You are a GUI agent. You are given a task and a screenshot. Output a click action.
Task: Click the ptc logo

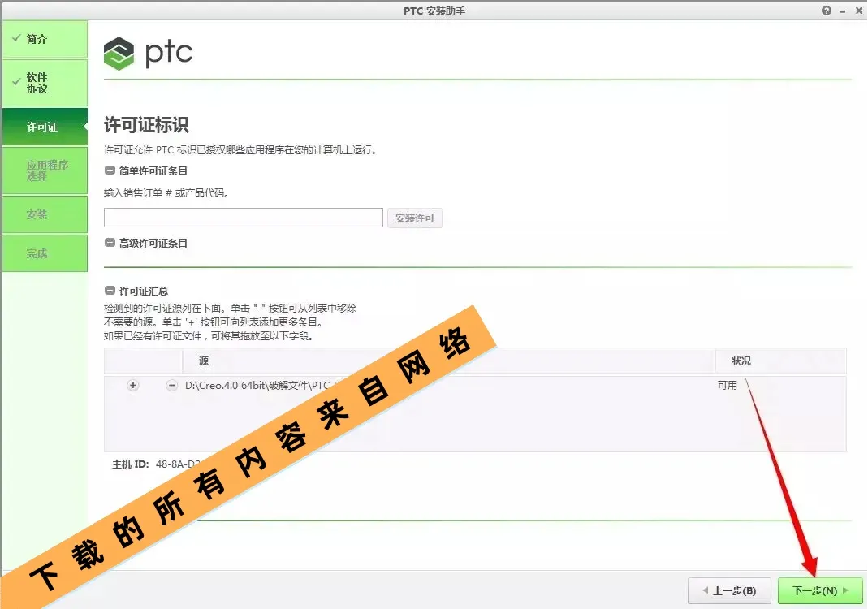pyautogui.click(x=149, y=53)
